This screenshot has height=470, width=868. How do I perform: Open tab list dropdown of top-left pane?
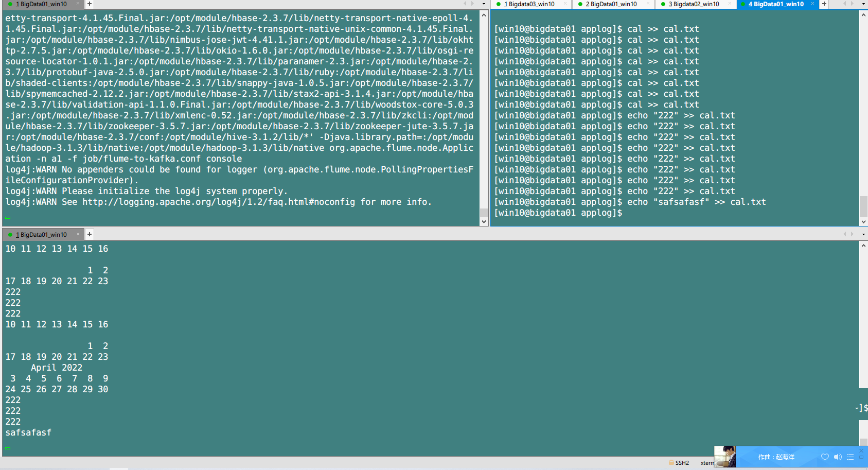(x=484, y=4)
